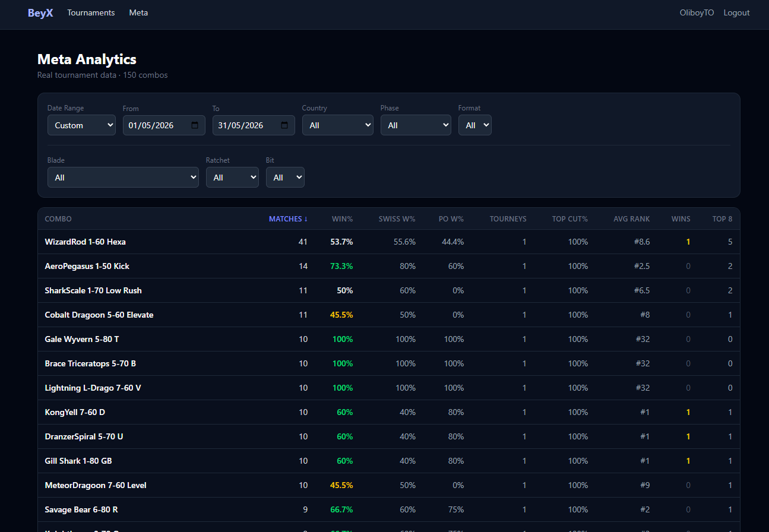
Task: Click the To date field showing 31/05/2026
Action: click(x=254, y=125)
